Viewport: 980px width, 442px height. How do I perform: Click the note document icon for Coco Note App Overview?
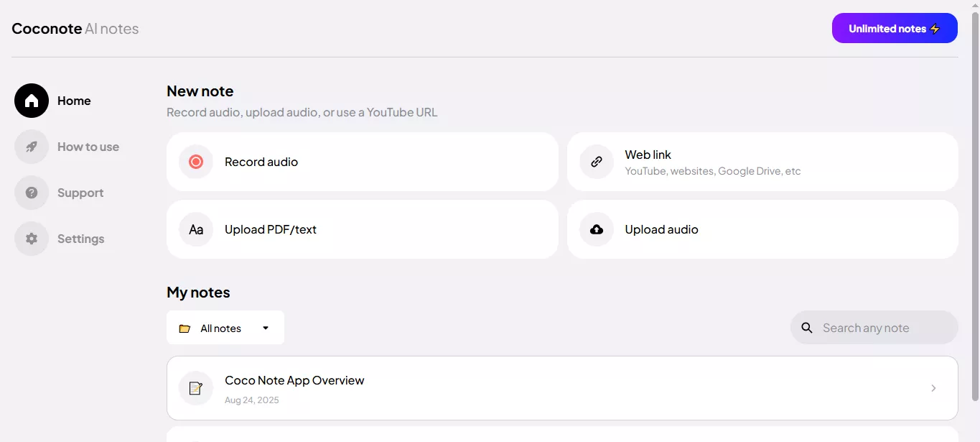[195, 388]
